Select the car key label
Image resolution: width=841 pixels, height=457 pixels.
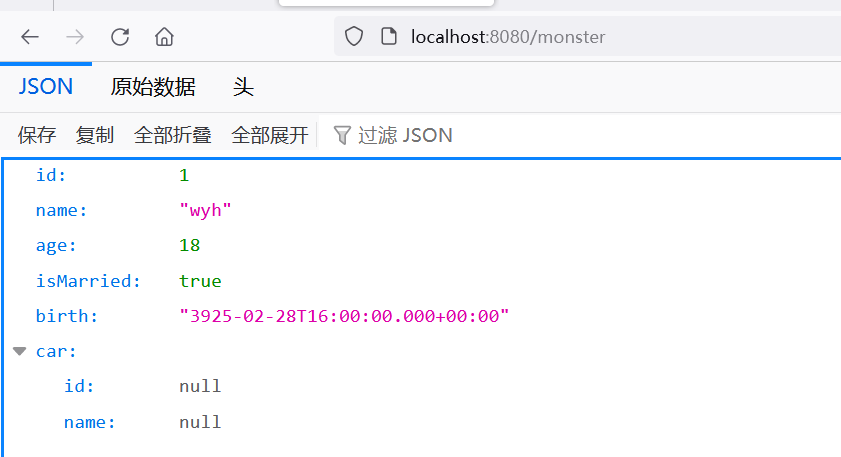click(56, 351)
